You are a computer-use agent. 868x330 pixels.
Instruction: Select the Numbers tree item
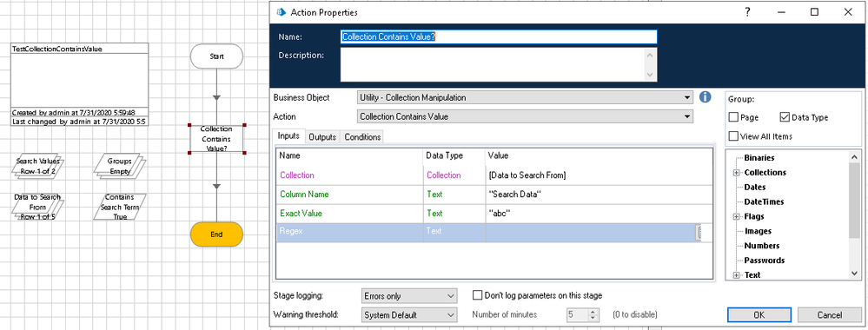click(x=762, y=246)
